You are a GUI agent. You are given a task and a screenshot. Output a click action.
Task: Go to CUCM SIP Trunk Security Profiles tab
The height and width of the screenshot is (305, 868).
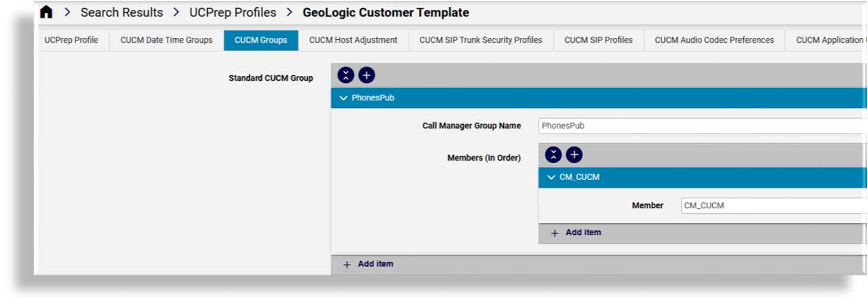[x=481, y=40]
